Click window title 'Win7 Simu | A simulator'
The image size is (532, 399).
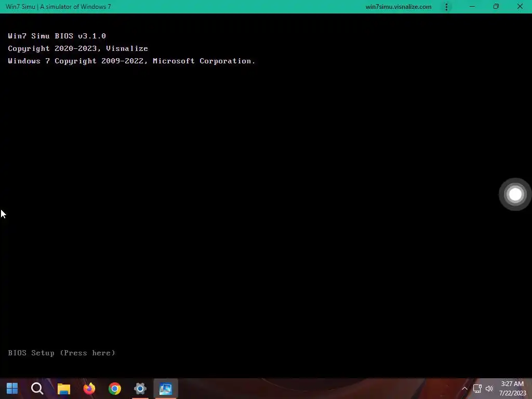point(58,7)
